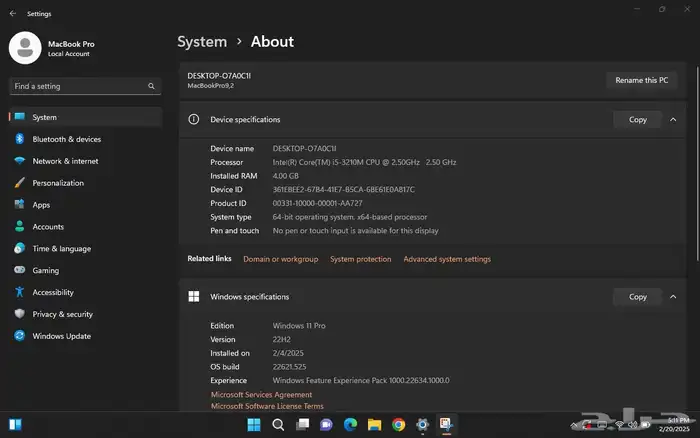Collapse the Windows specifications section
This screenshot has height=438, width=700.
tap(672, 297)
